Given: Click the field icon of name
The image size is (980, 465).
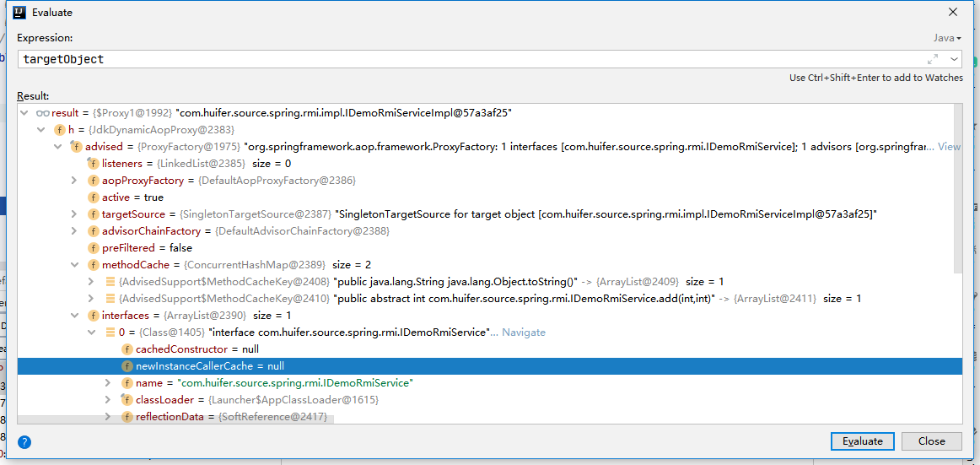Looking at the screenshot, I should coord(127,383).
